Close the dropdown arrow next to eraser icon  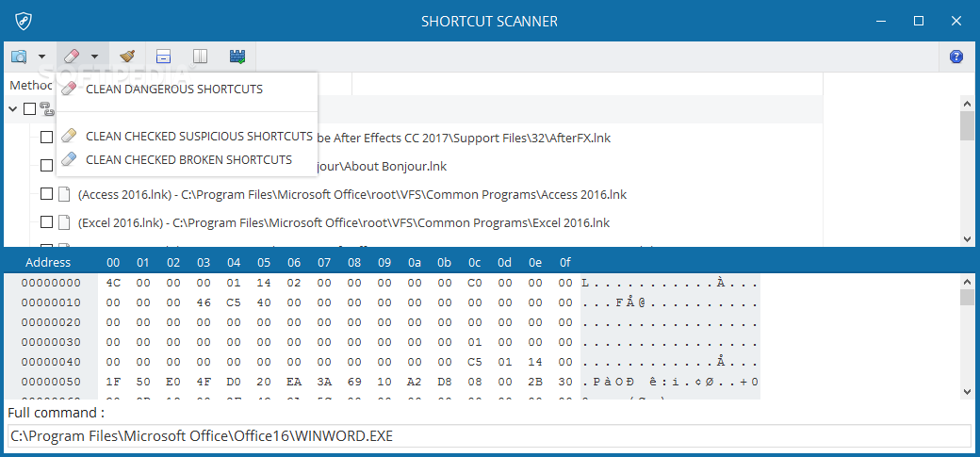(94, 57)
